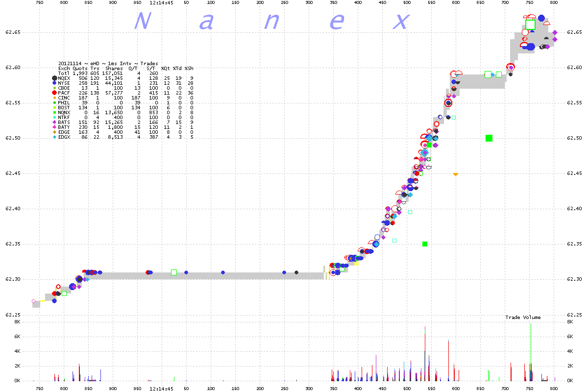Click the '62.65' label on right price axis
The width and height of the screenshot is (588, 392).
pos(574,32)
